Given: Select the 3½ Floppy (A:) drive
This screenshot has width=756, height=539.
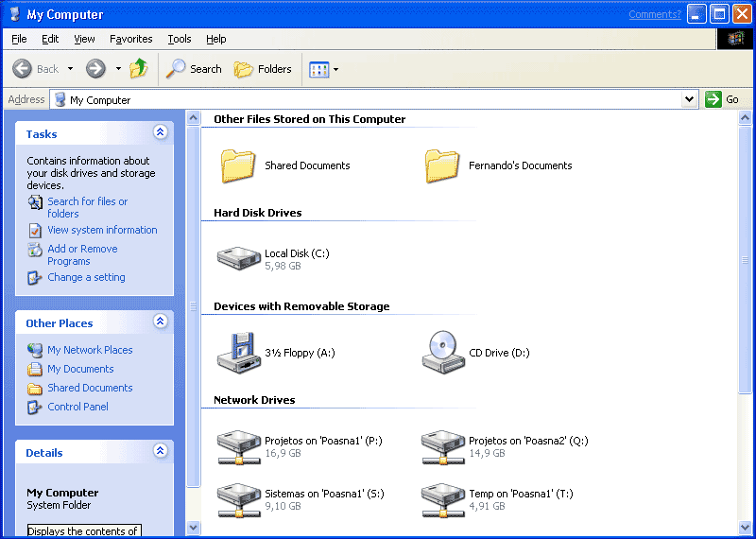Looking at the screenshot, I should [238, 352].
